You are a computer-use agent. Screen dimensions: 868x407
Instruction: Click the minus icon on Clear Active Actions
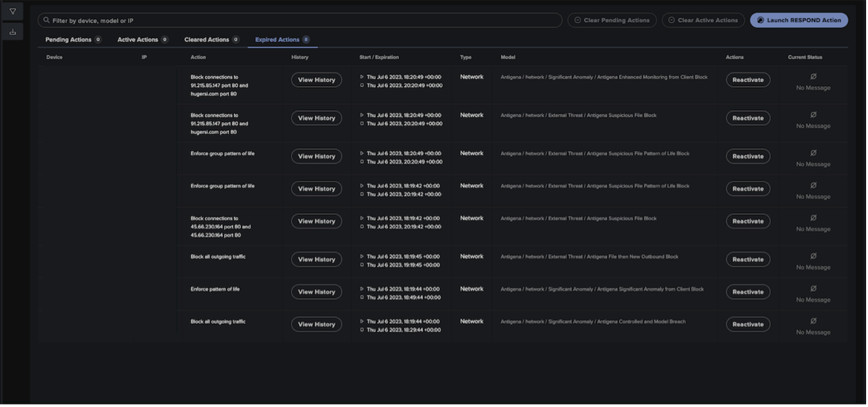coord(670,20)
